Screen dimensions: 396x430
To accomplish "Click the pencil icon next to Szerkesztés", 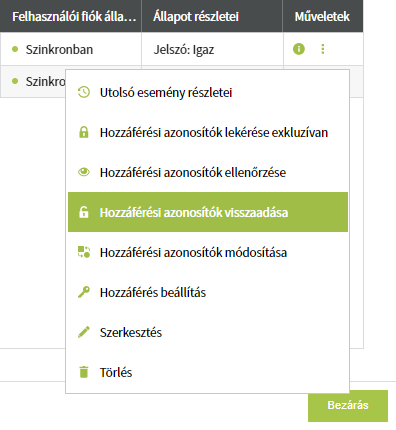I will [84, 332].
